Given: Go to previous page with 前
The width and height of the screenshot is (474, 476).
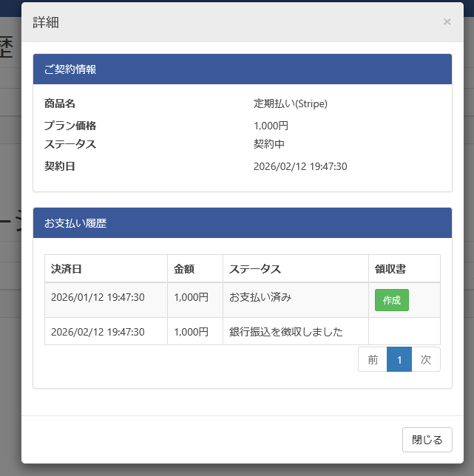Looking at the screenshot, I should (373, 359).
